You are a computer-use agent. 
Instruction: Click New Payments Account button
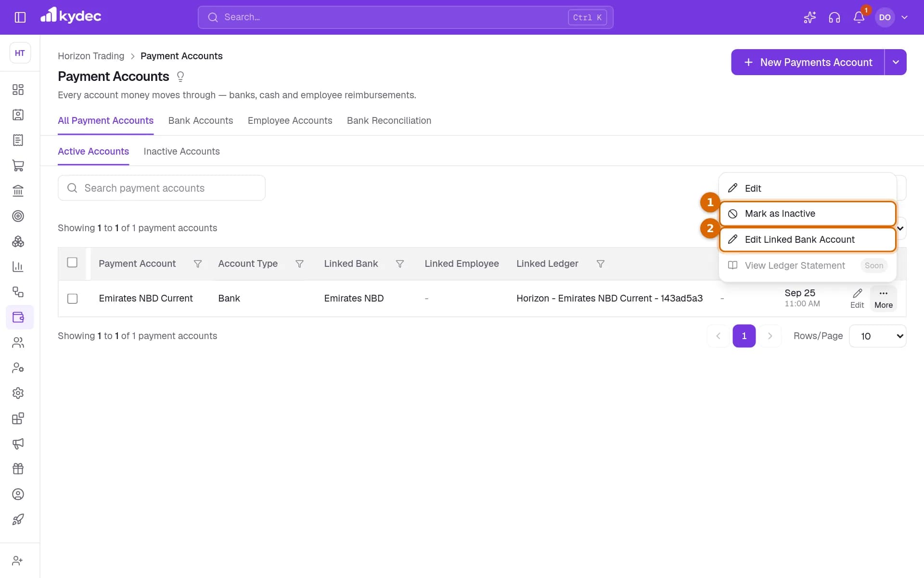(x=808, y=62)
